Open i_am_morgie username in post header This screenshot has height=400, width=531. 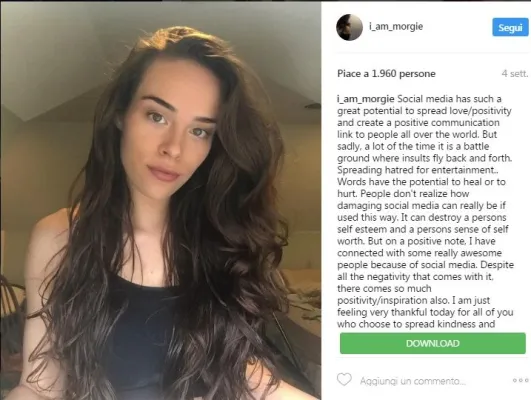[x=396, y=26]
